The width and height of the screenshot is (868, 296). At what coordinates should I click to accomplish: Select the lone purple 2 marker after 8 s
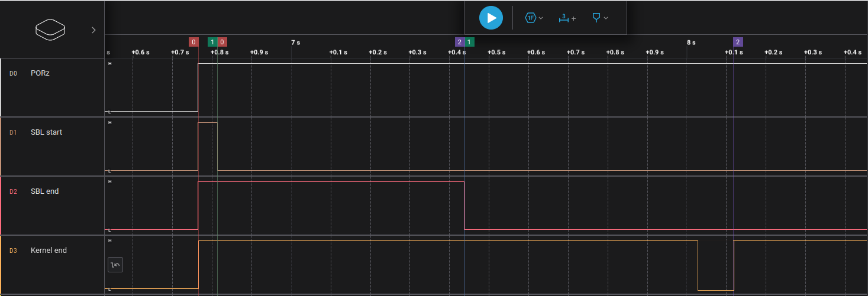[737, 42]
